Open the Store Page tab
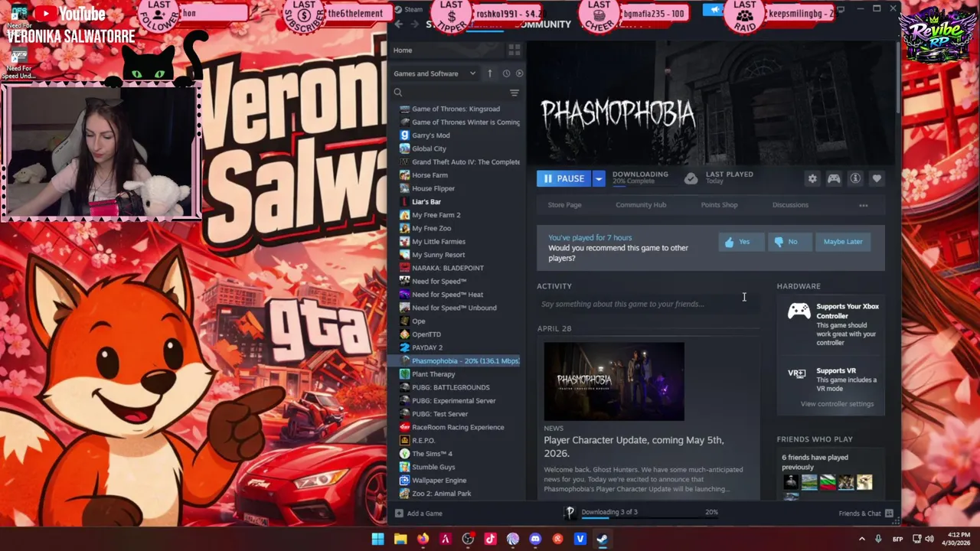Viewport: 980px width, 551px height. (x=564, y=205)
